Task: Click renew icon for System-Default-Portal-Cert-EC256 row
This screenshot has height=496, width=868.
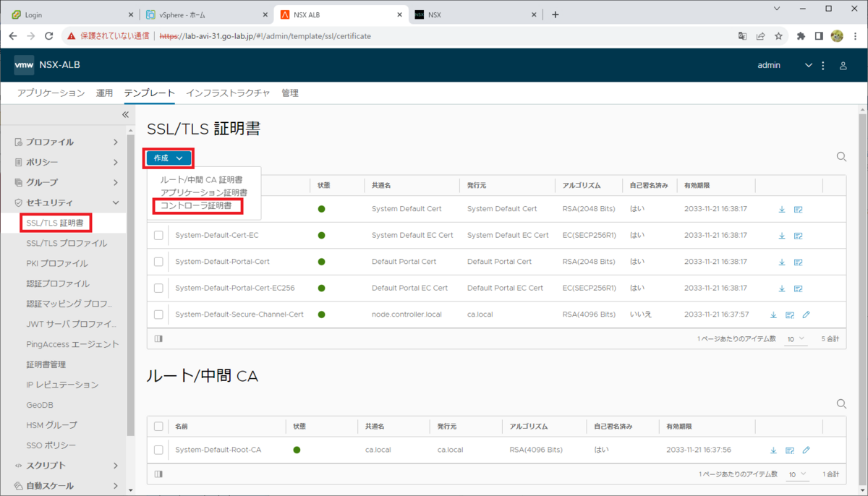Action: click(799, 288)
